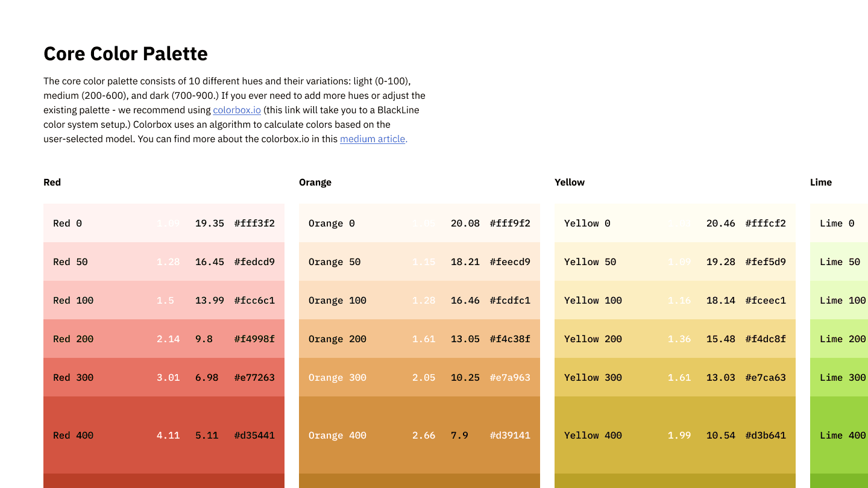Viewport: 868px width, 488px height.
Task: Choose the Red 200 swatch
Action: point(164,339)
